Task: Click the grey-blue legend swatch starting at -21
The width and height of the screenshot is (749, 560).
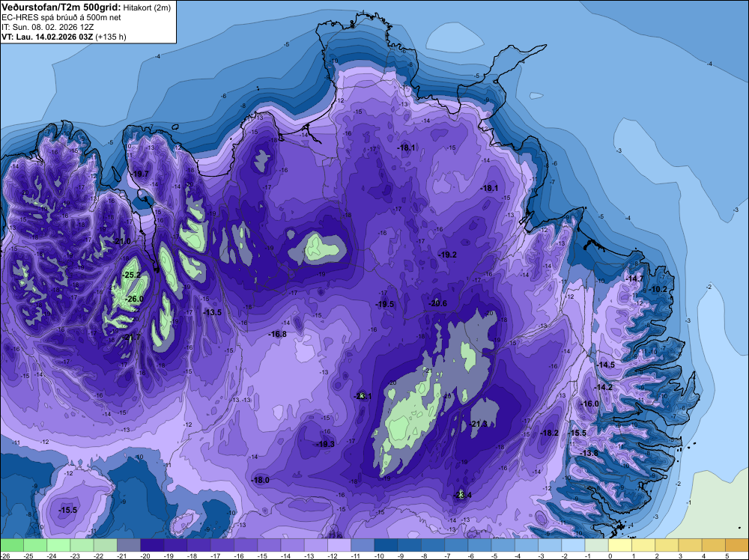Action: coord(129,545)
